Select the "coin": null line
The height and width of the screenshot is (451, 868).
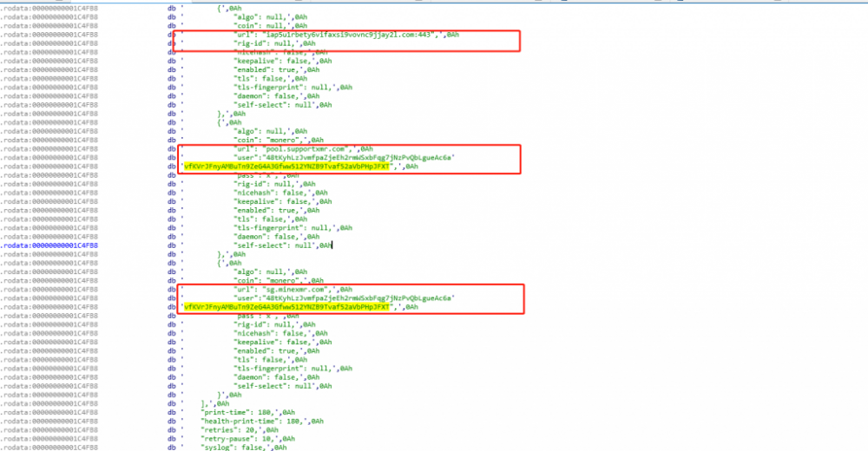pyautogui.click(x=270, y=25)
